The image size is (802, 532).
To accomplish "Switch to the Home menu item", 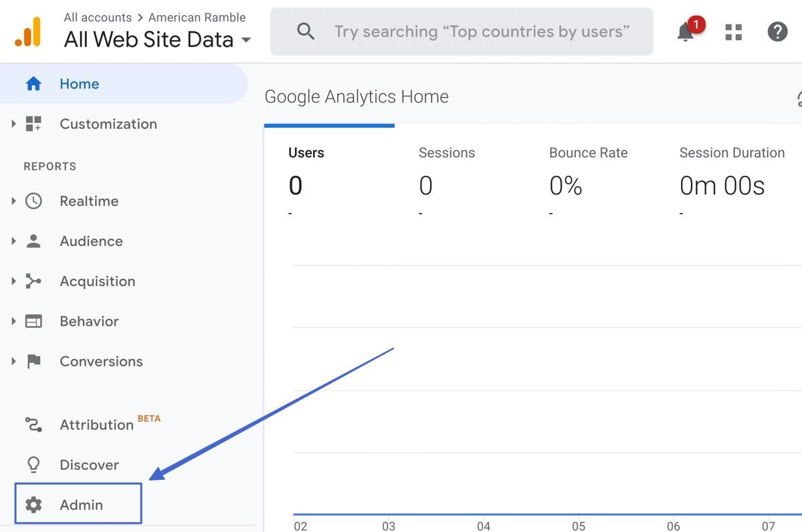I will click(x=79, y=84).
